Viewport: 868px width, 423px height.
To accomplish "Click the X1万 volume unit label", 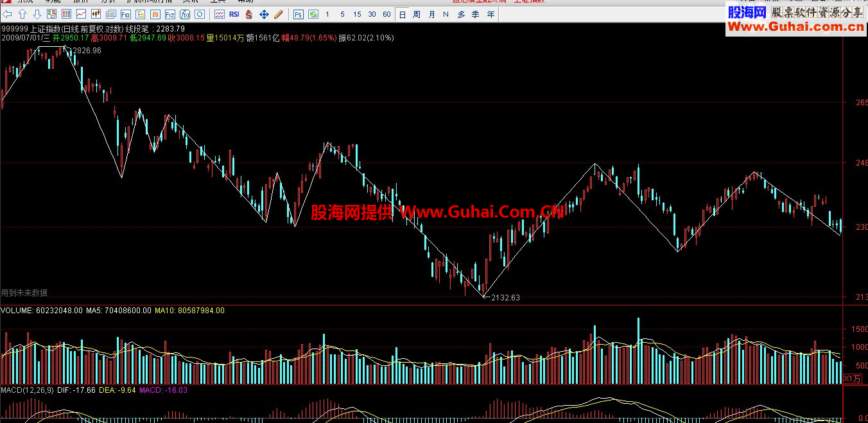I will (851, 379).
